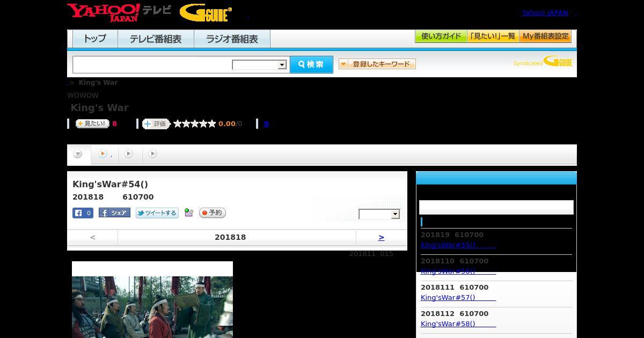
Task: Open the トップ tab
Action: pos(95,39)
